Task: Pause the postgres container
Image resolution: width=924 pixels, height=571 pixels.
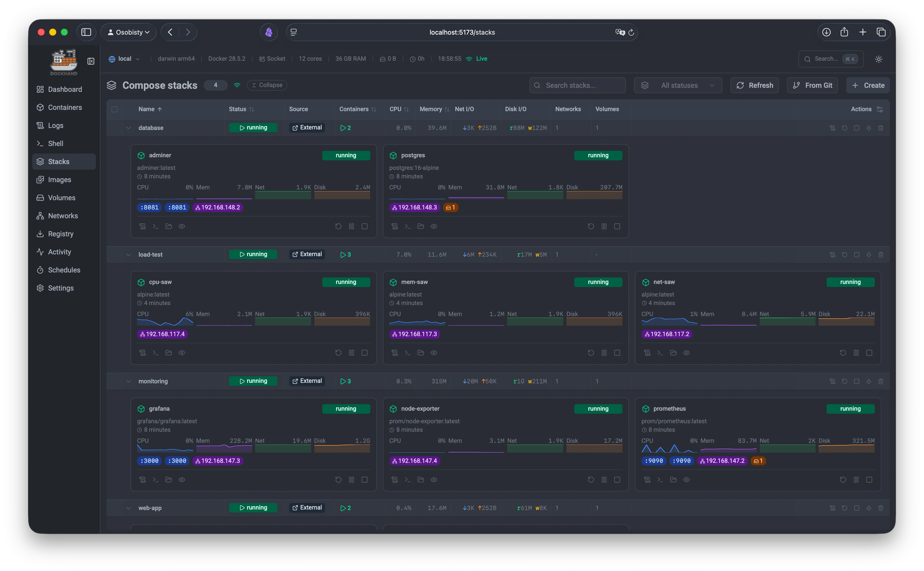Action: coord(604,226)
